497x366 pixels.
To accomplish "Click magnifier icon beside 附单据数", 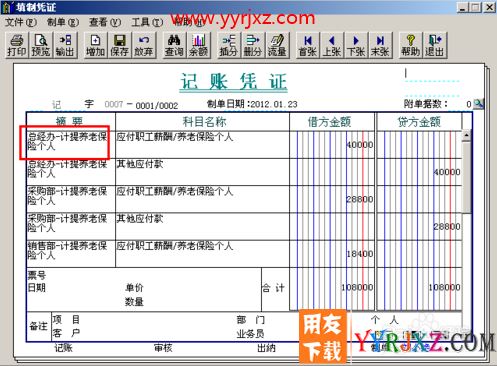I will pos(478,104).
